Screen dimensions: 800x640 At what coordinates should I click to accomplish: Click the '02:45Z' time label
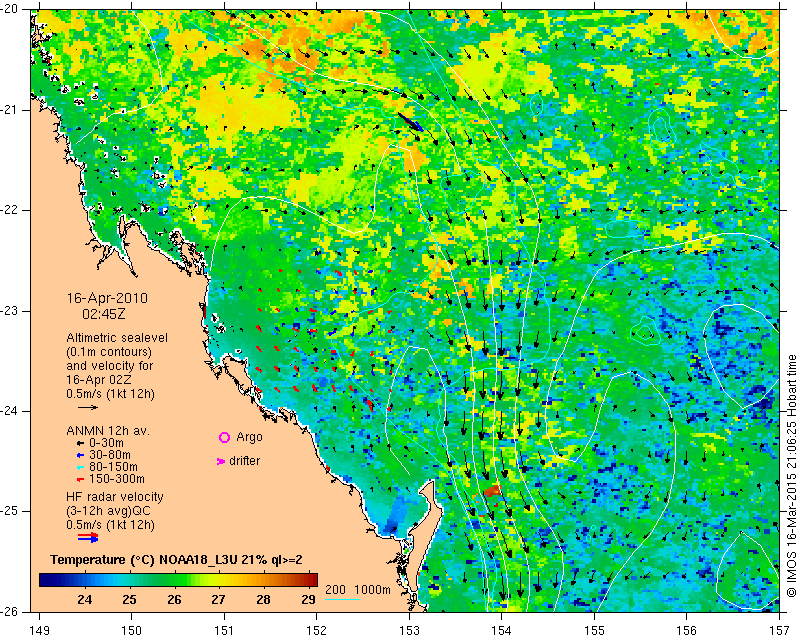pyautogui.click(x=104, y=314)
